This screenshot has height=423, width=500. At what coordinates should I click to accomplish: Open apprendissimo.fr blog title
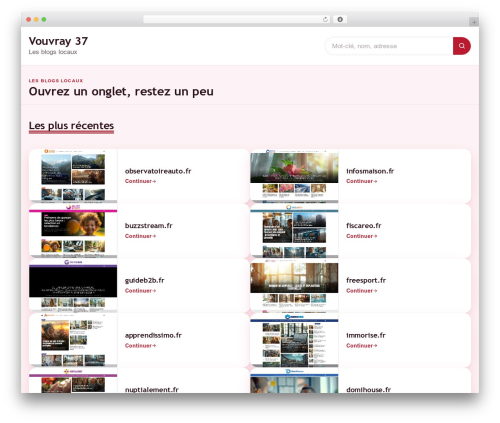coord(153,335)
